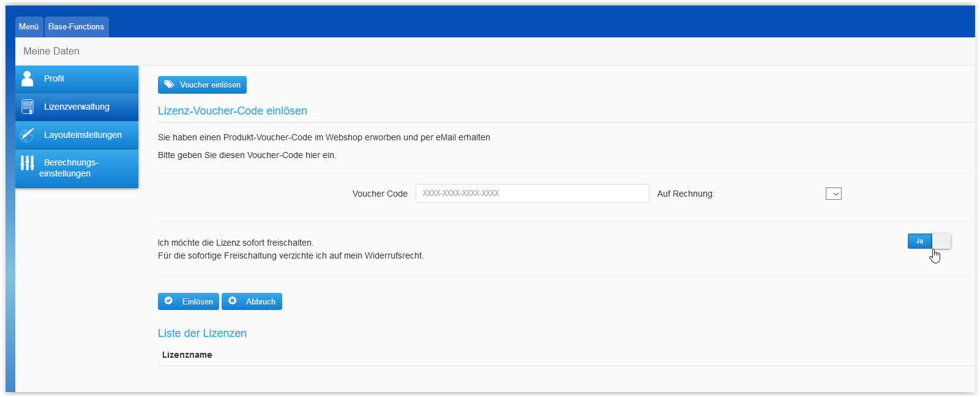Open the Menü tab

29,27
